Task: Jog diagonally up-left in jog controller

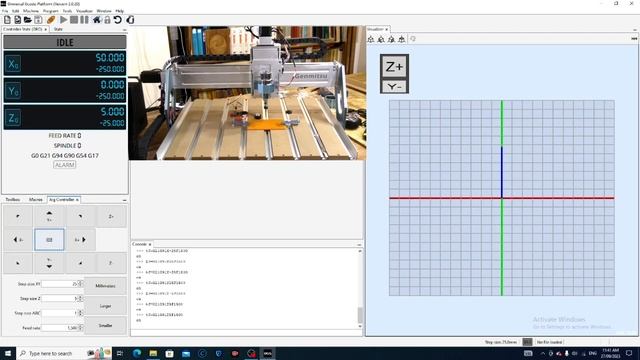Action: tap(18, 216)
